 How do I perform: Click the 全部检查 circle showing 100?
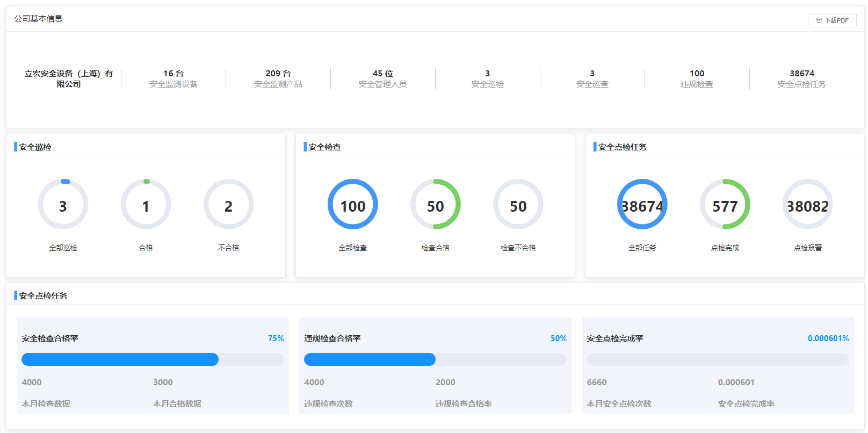(352, 205)
